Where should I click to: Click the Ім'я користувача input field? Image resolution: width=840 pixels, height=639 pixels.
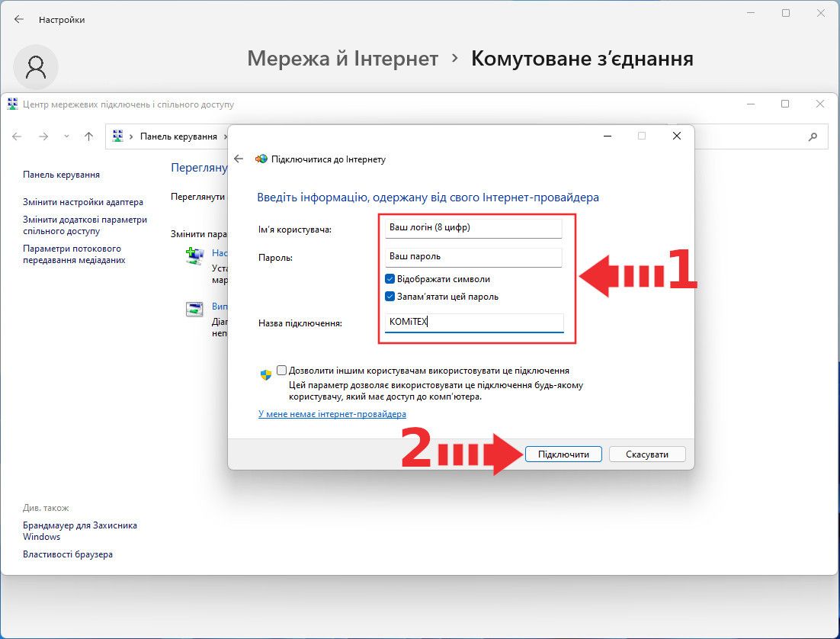[473, 228]
